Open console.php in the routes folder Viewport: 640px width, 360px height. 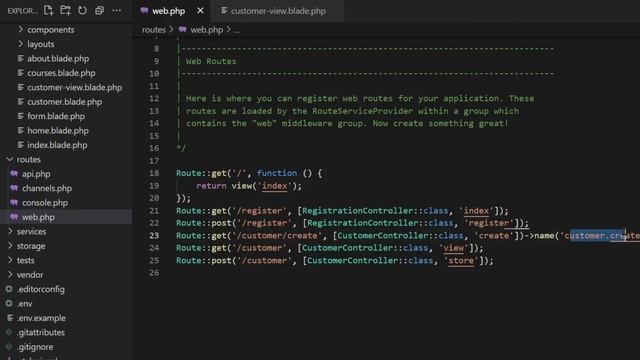click(45, 203)
